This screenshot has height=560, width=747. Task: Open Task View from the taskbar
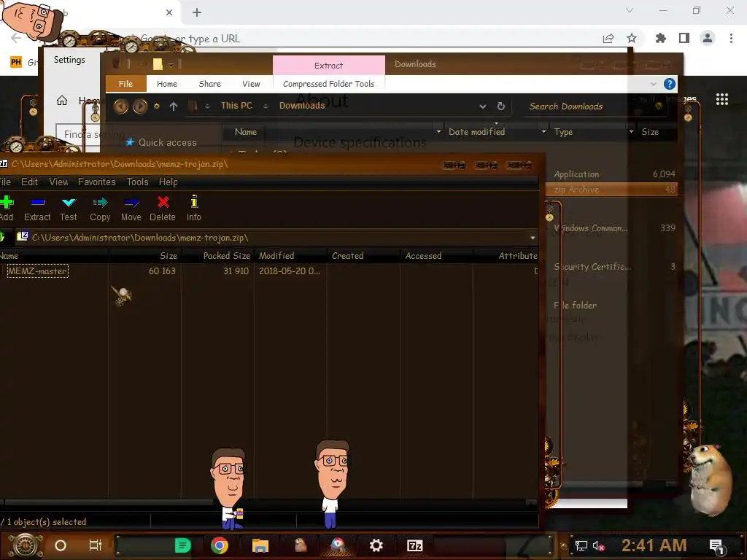tap(96, 545)
